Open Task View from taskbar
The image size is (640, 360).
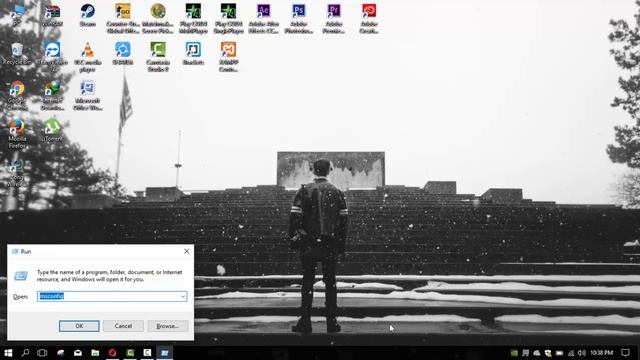pyautogui.click(x=42, y=353)
